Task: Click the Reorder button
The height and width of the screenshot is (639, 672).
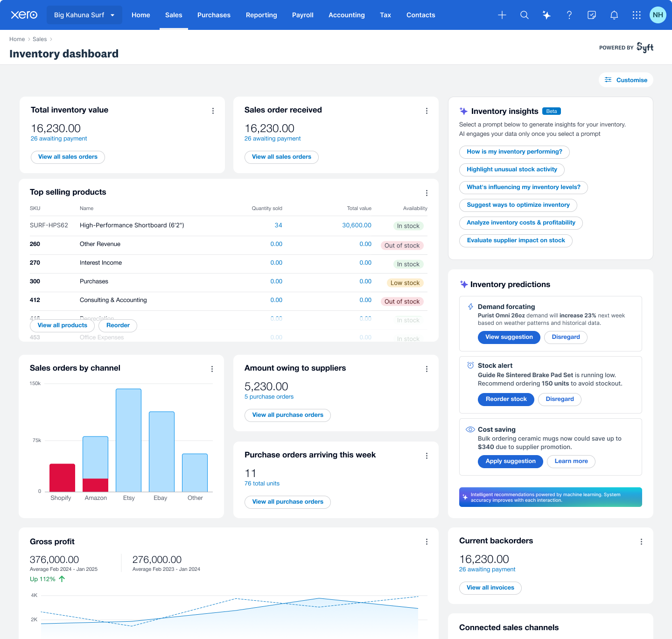Action: pyautogui.click(x=118, y=326)
